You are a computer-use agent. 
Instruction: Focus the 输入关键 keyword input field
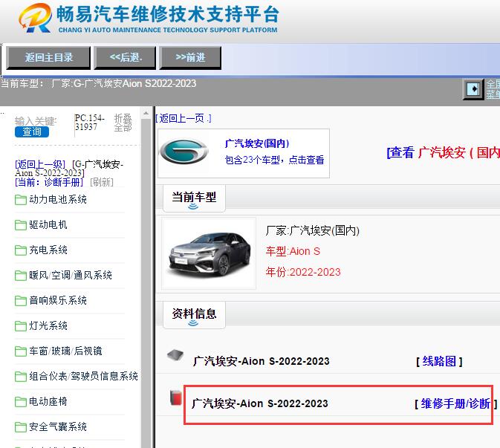35,121
